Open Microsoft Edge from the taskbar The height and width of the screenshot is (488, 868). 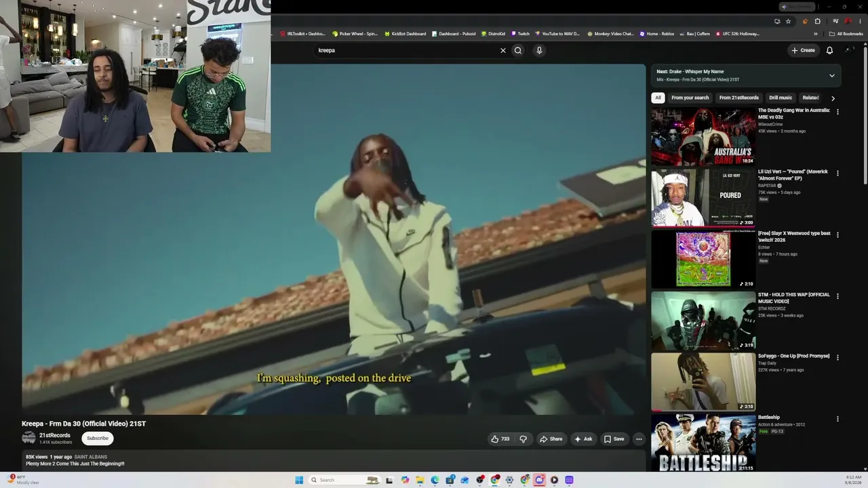(x=435, y=480)
